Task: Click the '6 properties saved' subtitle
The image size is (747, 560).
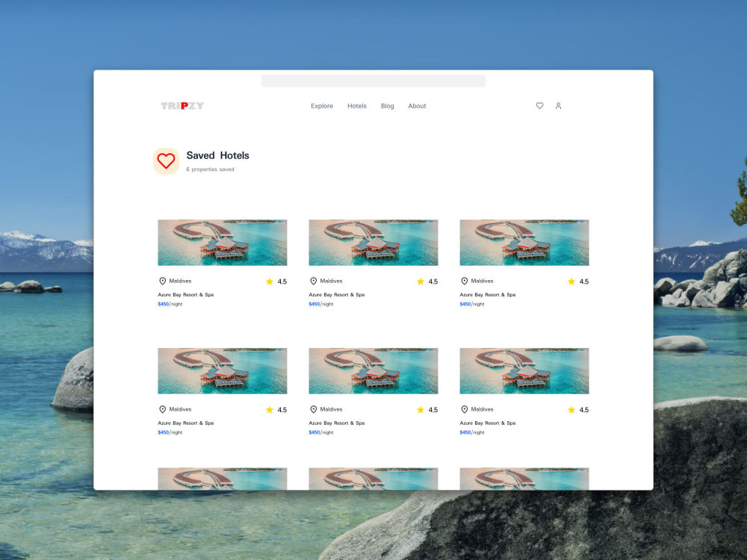Action: click(x=210, y=169)
